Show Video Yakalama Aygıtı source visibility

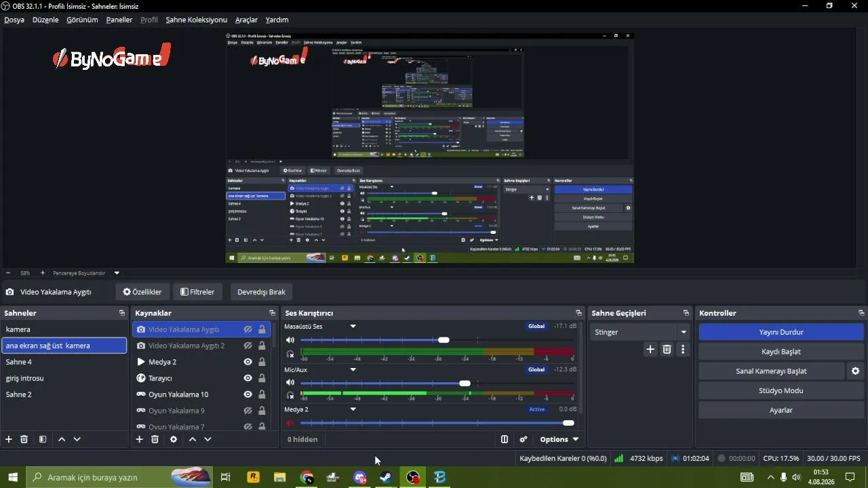tap(248, 329)
